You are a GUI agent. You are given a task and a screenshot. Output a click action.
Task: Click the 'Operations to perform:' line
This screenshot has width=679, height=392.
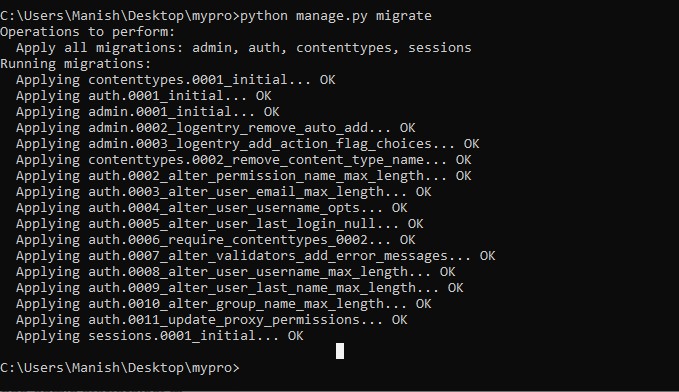[x=87, y=32]
